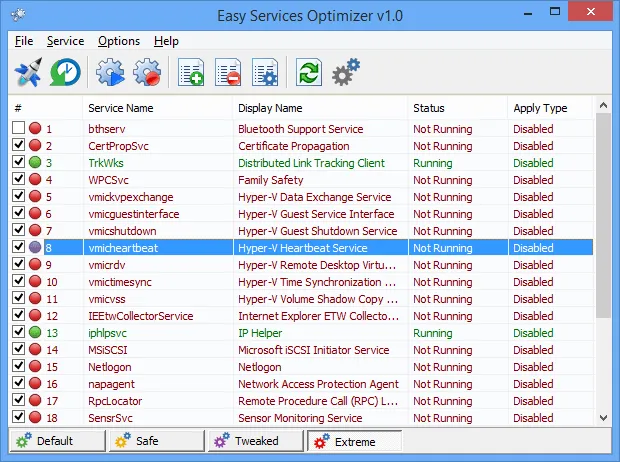The image size is (620, 462).
Task: Select the vmicvss service name
Action: (x=107, y=299)
